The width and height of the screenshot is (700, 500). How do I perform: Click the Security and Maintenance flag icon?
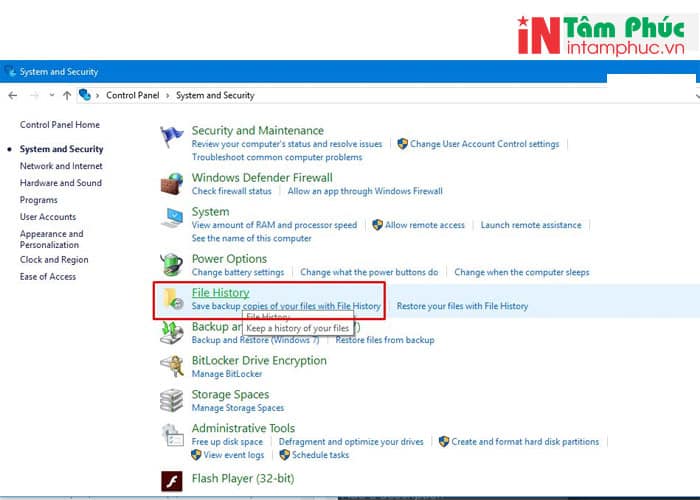[173, 137]
